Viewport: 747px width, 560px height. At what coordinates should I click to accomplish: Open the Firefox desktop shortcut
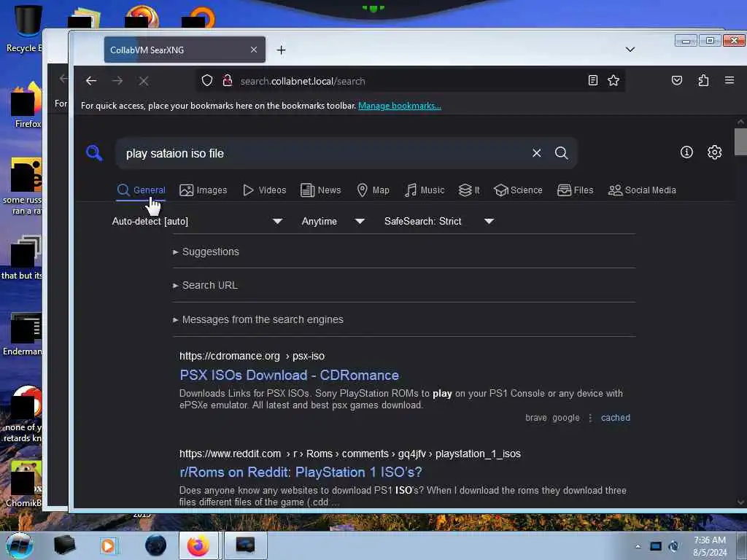(26, 106)
